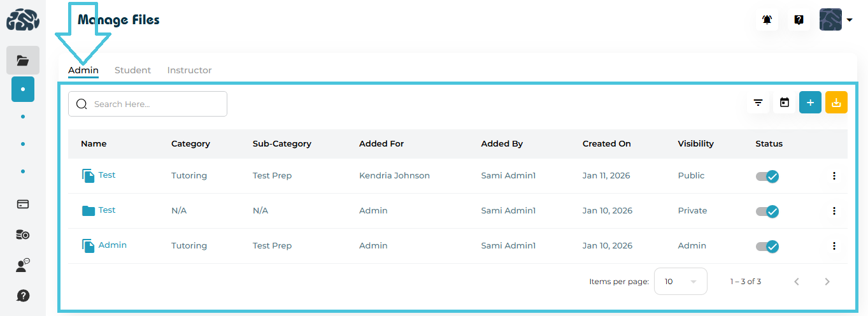Switch to the Student tab
This screenshot has width=868, height=316.
[132, 70]
